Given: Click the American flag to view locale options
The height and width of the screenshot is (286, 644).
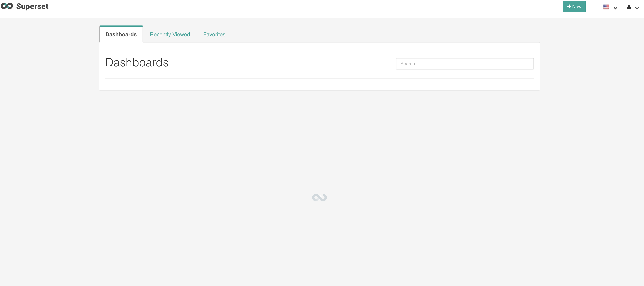Looking at the screenshot, I should coord(606,7).
